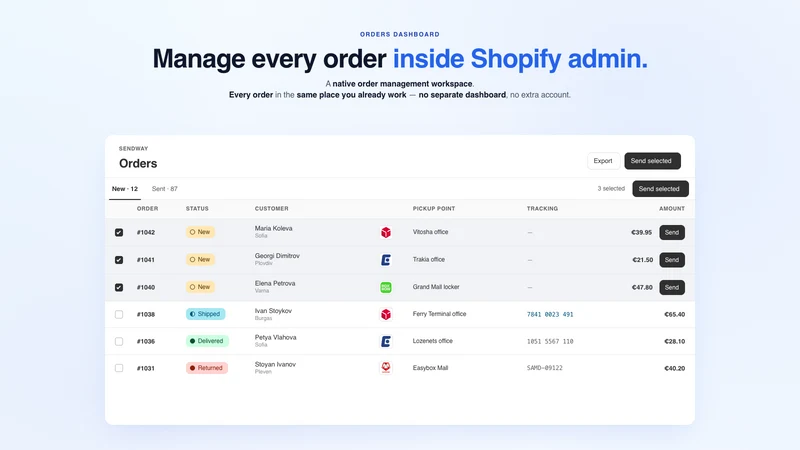Viewport: 800px width, 450px height.
Task: Send order #1042 with its Send button
Action: [672, 232]
